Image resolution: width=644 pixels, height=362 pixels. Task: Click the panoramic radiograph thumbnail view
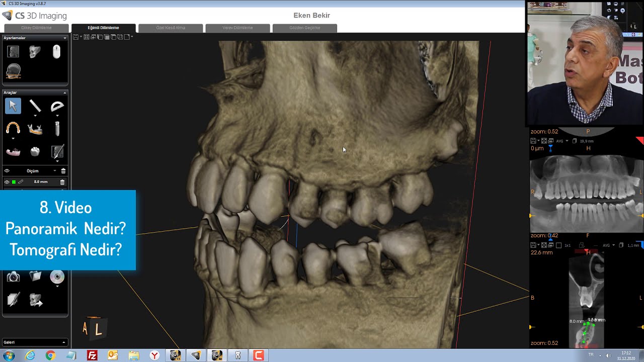tap(587, 193)
